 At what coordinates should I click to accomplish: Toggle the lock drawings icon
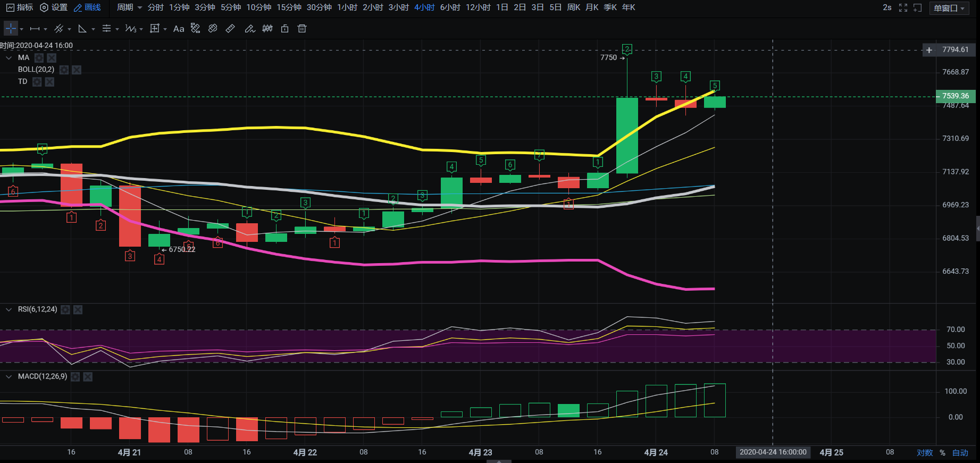(x=284, y=29)
